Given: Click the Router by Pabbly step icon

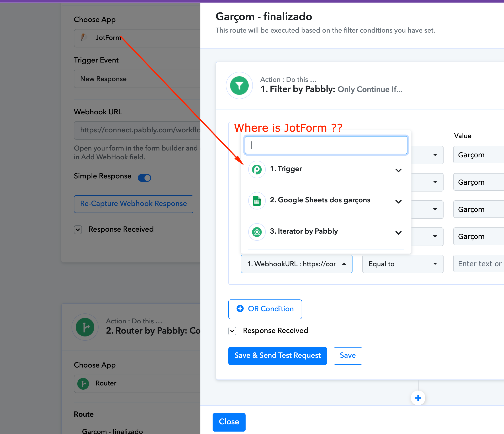Looking at the screenshot, I should point(85,327).
